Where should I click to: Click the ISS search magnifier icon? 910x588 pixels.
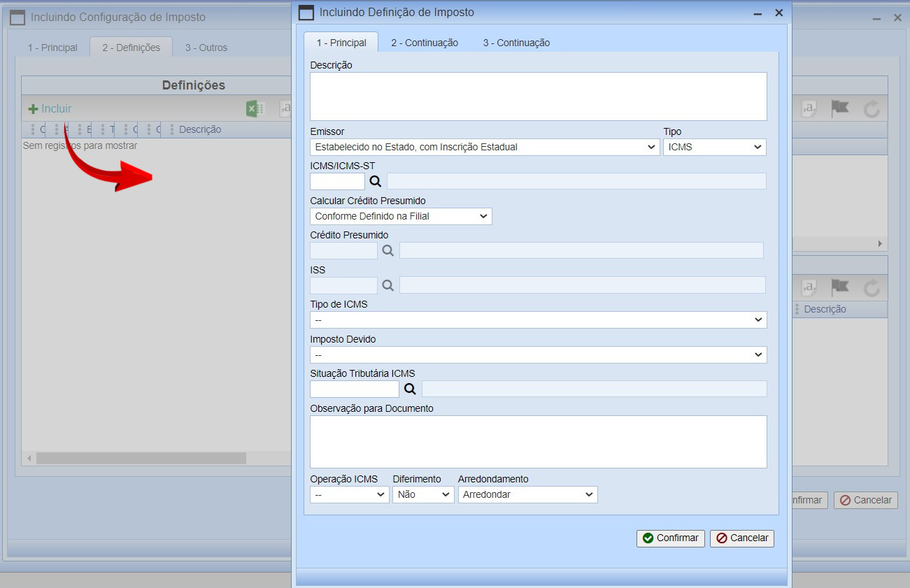[x=388, y=285]
